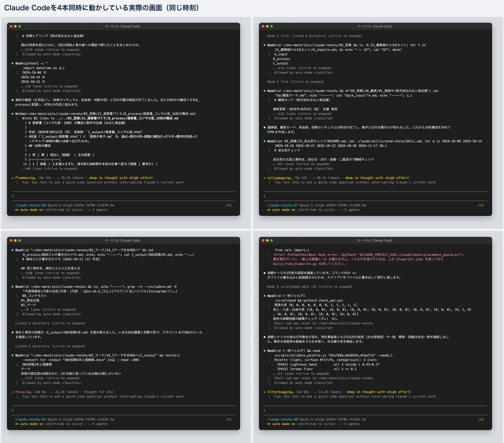Expand the '+51 lines' collapsed output
The height and width of the screenshot is (443, 504).
coord(302,164)
